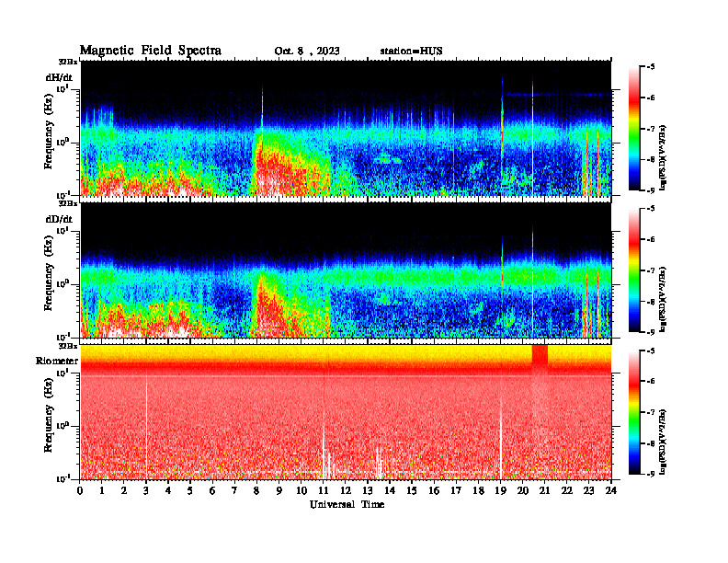
Task: Click hour "8" on the time axis
Action: point(256,490)
